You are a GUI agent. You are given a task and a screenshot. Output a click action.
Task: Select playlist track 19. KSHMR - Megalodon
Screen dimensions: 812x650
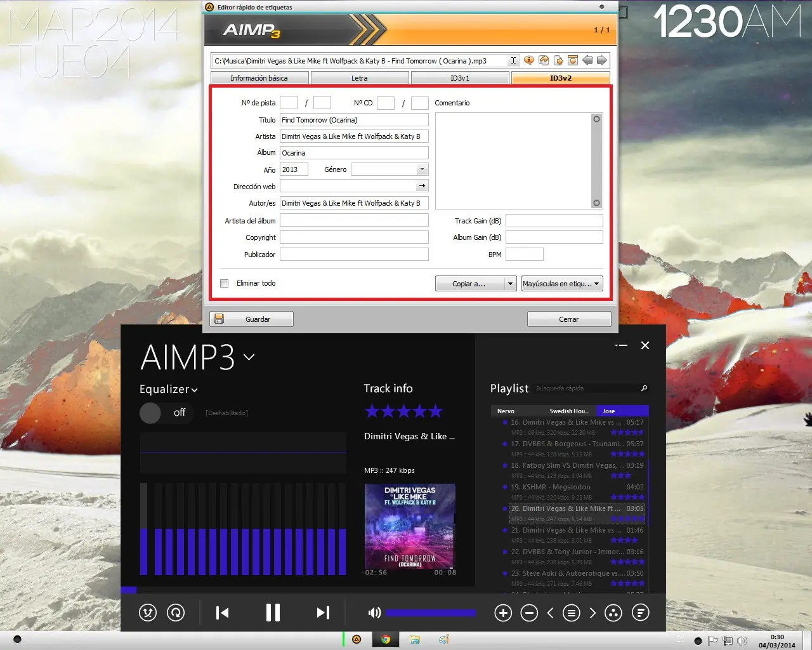(x=577, y=492)
